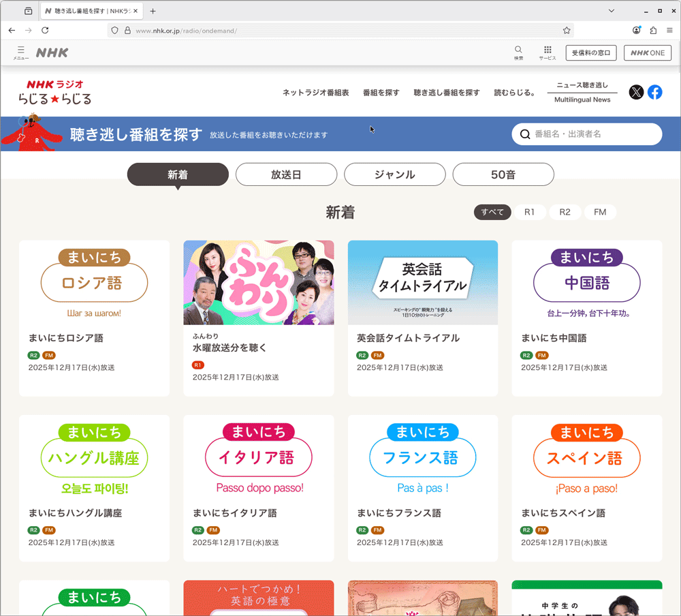The image size is (681, 616).
Task: Bookmark the page with the star icon
Action: (566, 30)
